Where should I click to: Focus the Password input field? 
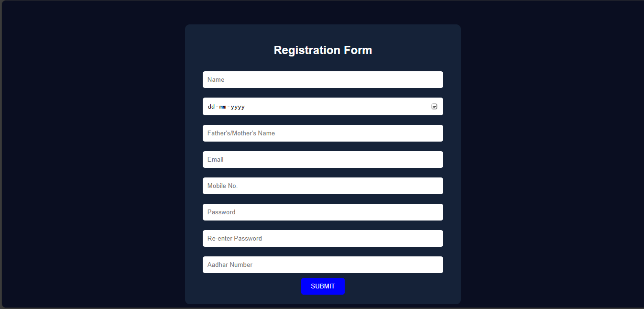click(x=323, y=212)
